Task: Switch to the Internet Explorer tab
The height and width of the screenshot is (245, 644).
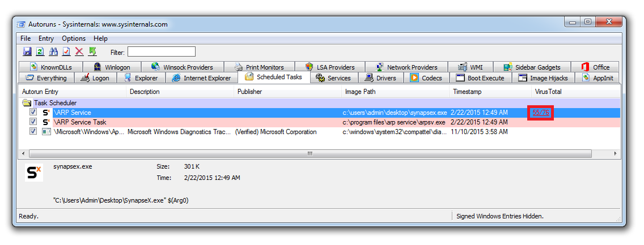Action: click(x=201, y=78)
